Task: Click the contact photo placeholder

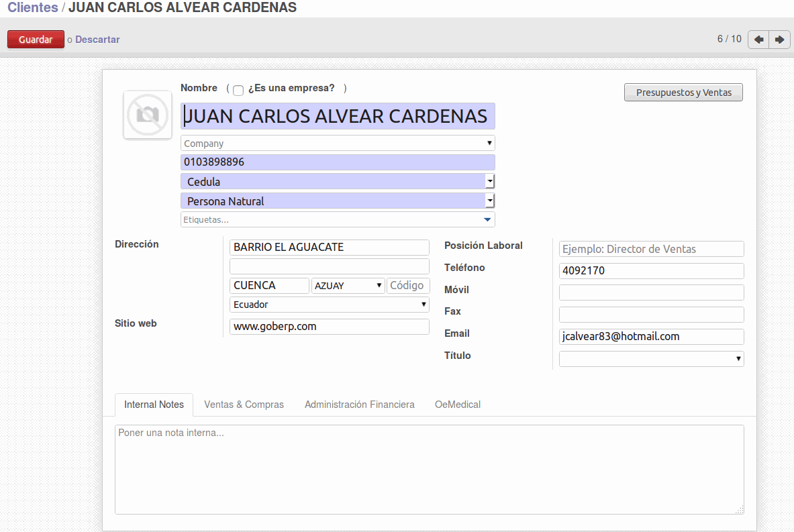Action: 148,115
